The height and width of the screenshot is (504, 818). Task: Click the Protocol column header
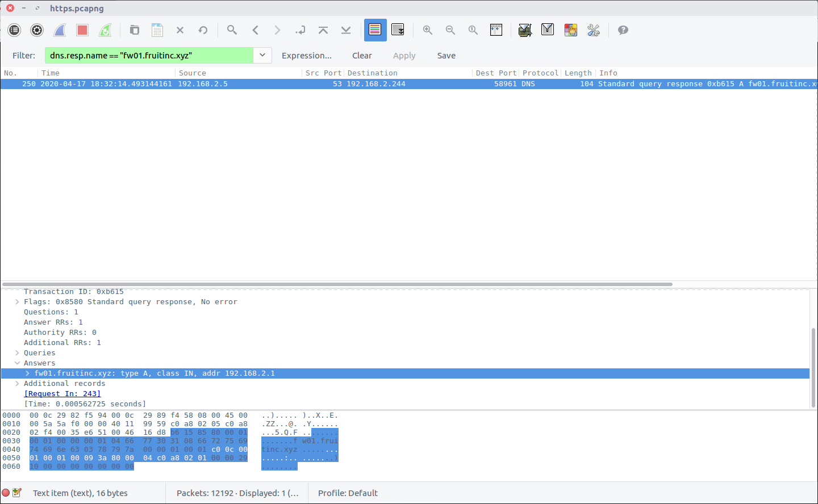coord(540,73)
